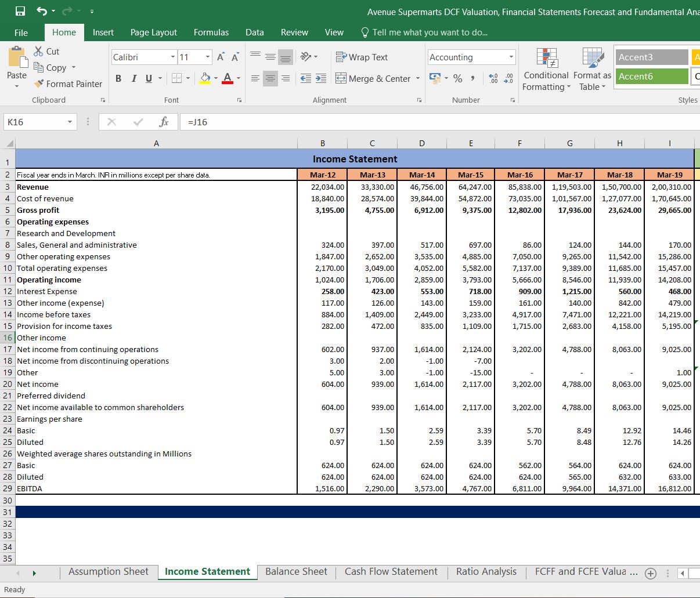The width and height of the screenshot is (700, 598).
Task: Click Merge & Center button
Action: 373,78
